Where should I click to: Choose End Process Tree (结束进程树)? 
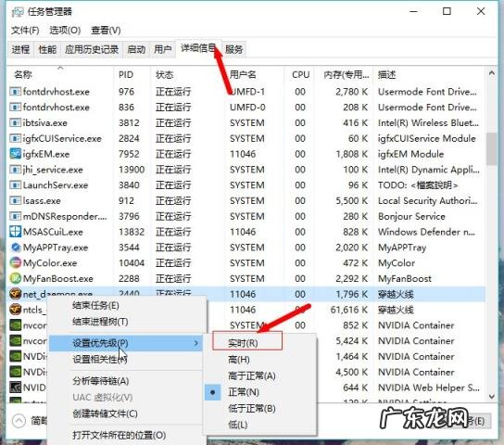click(x=100, y=322)
